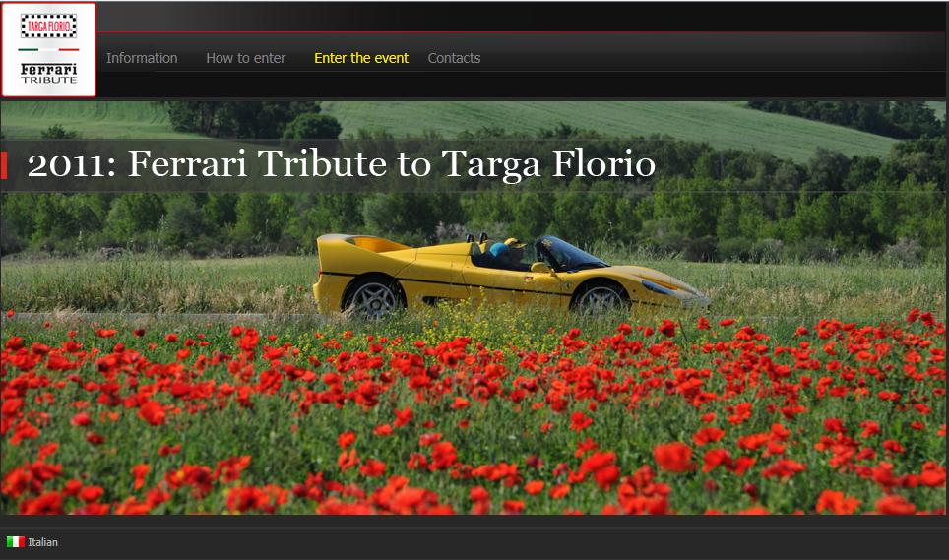Viewport: 949px width, 560px height.
Task: Go to the Contacts page
Action: (x=454, y=58)
